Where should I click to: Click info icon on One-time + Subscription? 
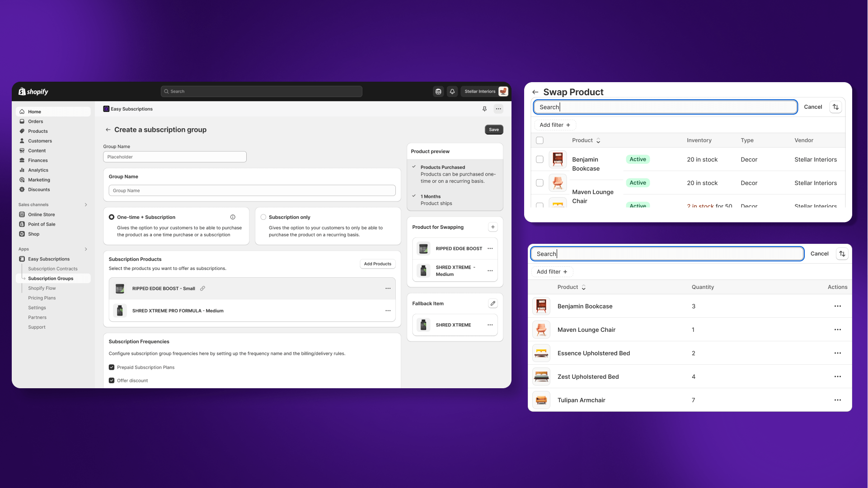[x=233, y=217]
